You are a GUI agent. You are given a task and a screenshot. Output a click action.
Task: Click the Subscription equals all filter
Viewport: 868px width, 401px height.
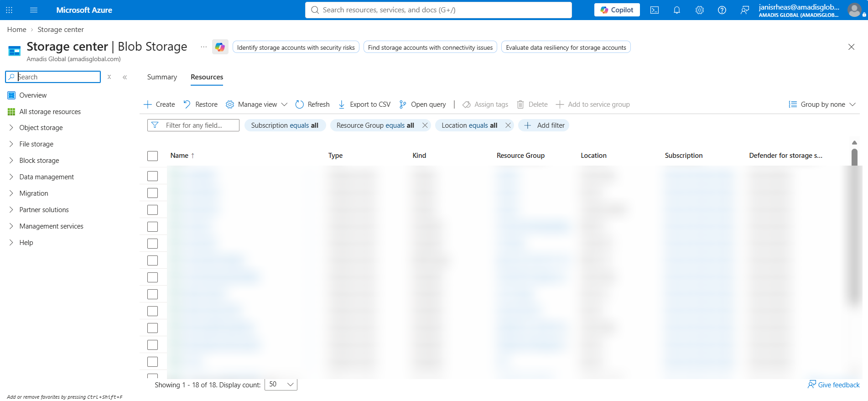coord(285,125)
